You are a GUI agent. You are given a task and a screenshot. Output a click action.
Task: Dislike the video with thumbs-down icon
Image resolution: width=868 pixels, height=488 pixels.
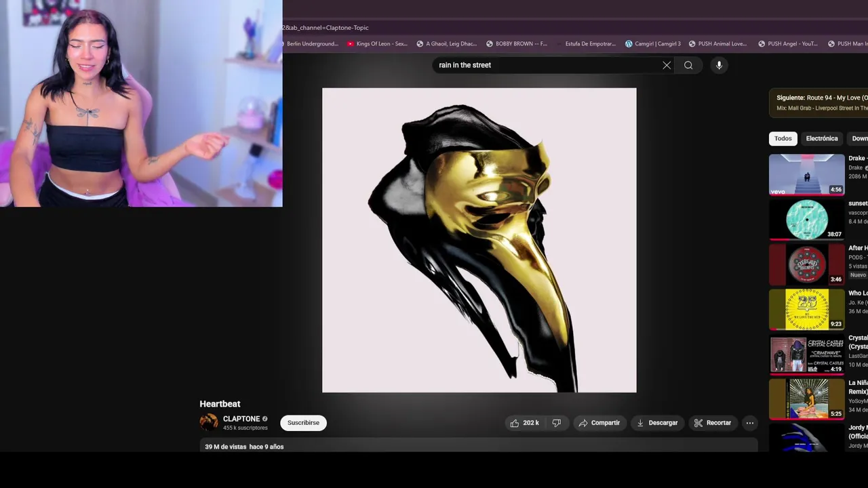click(557, 423)
